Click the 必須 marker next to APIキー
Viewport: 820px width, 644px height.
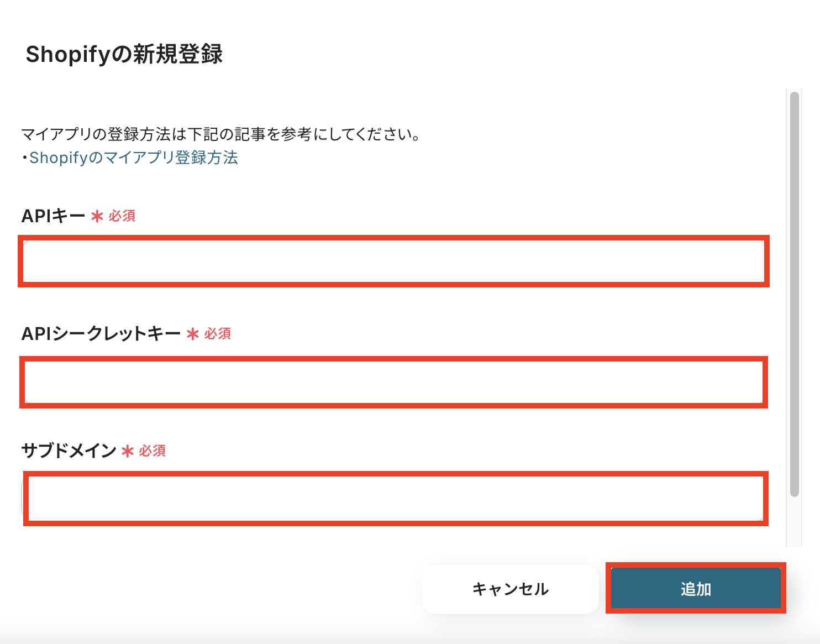[122, 216]
